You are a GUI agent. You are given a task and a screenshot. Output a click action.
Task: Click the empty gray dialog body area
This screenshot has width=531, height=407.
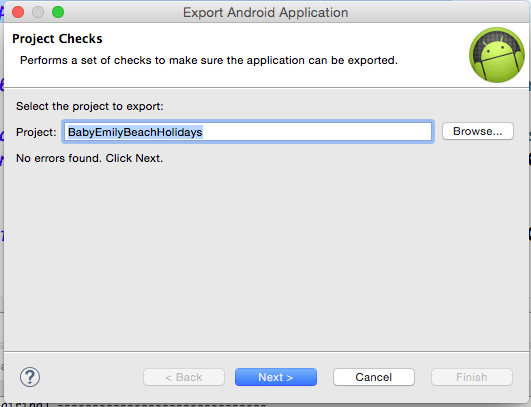(266, 257)
